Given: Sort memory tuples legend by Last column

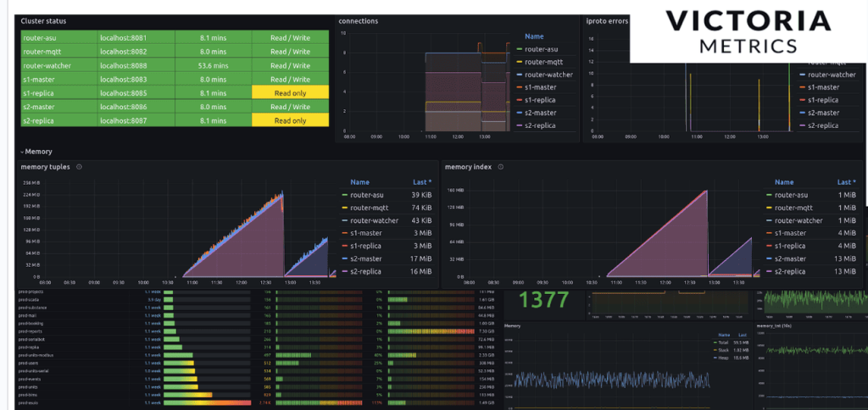Looking at the screenshot, I should [420, 181].
